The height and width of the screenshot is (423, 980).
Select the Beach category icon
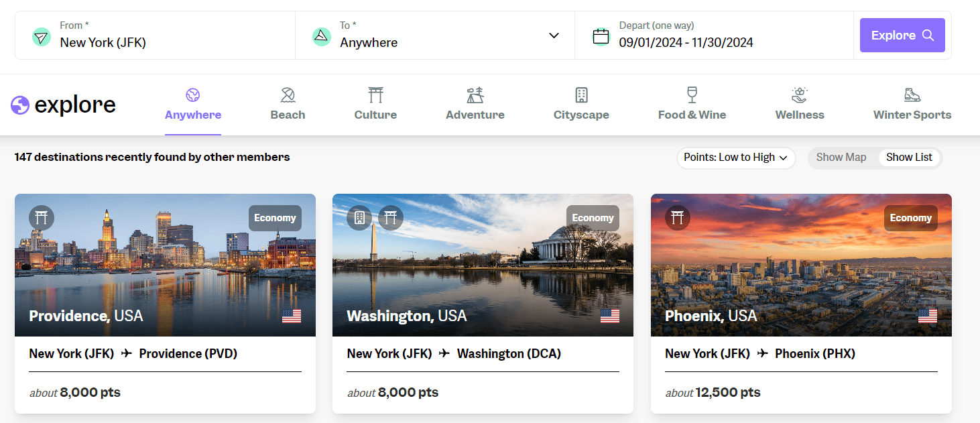[288, 95]
